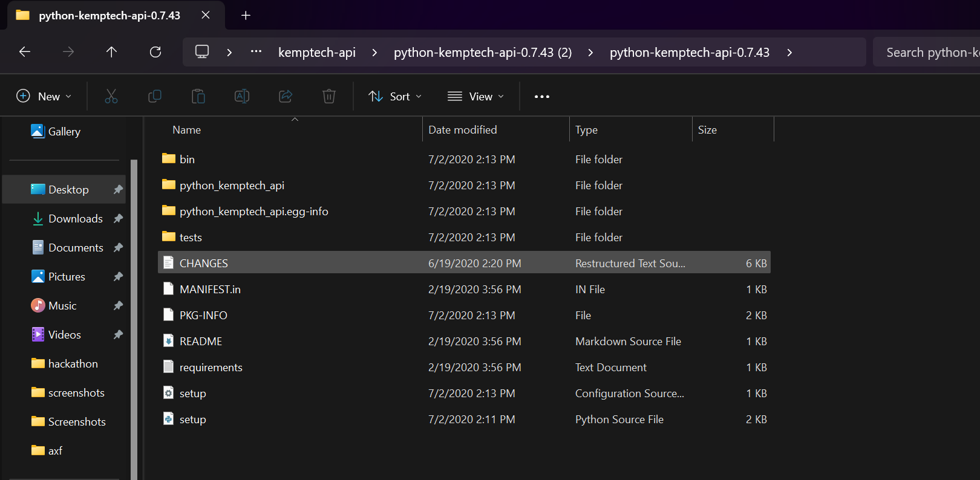Click the pin icon beside Music
Image resolution: width=980 pixels, height=480 pixels.
[118, 306]
